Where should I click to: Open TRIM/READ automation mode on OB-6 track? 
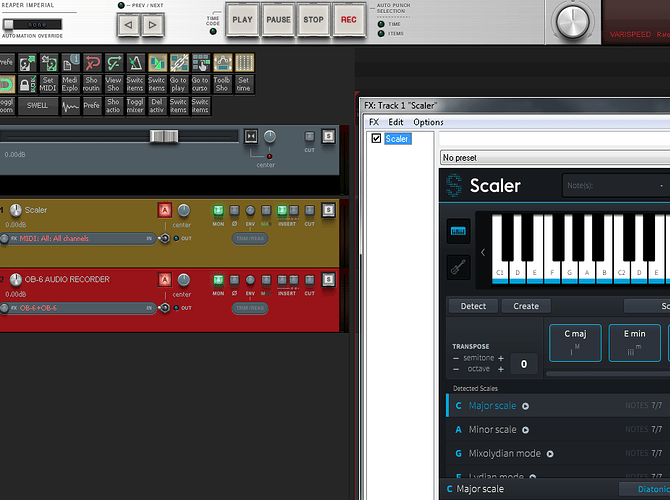[x=250, y=308]
